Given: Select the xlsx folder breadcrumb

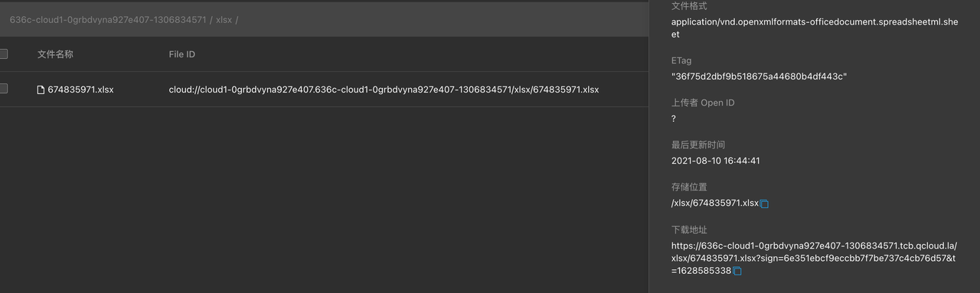Looking at the screenshot, I should pyautogui.click(x=224, y=19).
